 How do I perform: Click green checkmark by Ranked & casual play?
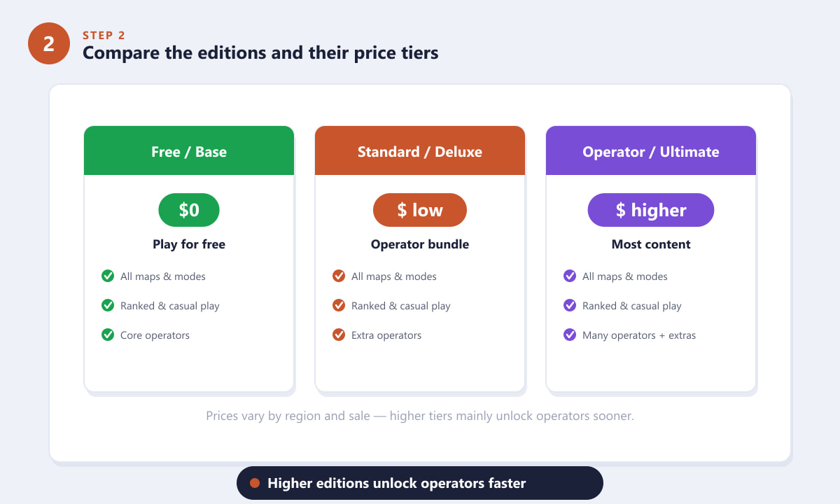(108, 305)
